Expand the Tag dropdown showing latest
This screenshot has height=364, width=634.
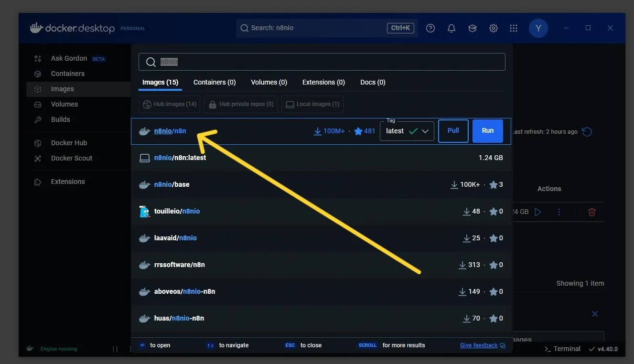(x=407, y=131)
